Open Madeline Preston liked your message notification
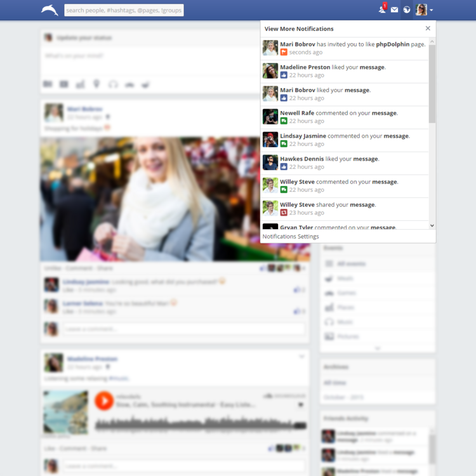The height and width of the screenshot is (476, 476). click(x=345, y=71)
